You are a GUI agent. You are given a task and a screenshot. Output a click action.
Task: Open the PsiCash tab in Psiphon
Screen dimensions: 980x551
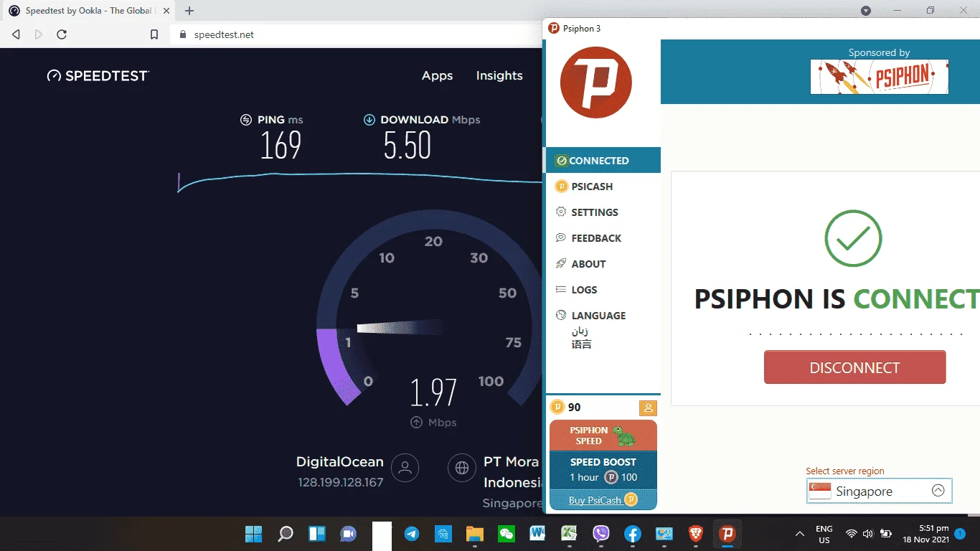pos(603,187)
